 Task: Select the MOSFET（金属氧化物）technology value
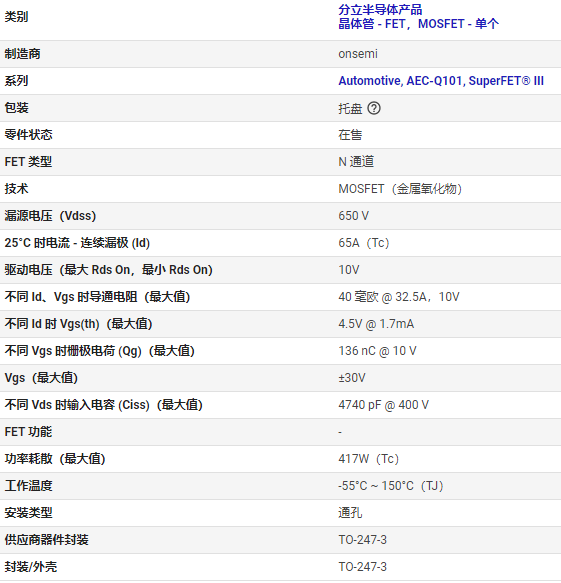click(x=400, y=189)
